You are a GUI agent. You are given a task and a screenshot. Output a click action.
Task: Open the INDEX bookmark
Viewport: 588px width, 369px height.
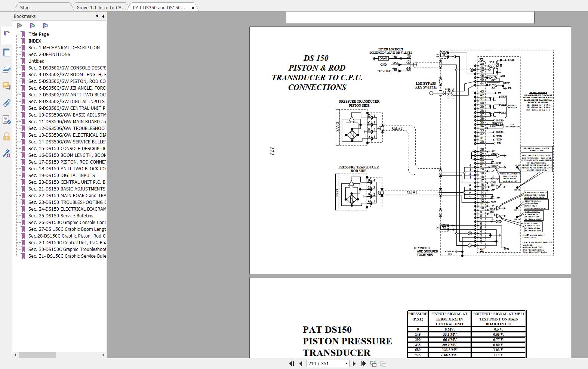click(x=35, y=41)
